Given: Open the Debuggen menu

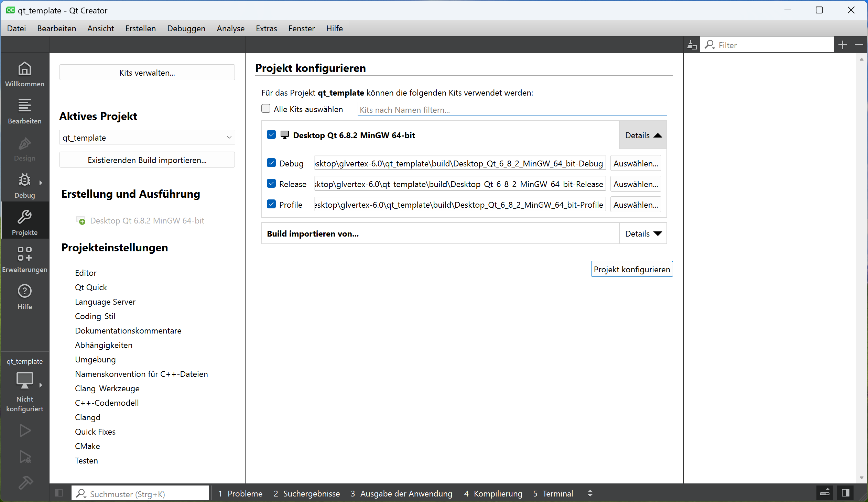Looking at the screenshot, I should click(x=186, y=28).
